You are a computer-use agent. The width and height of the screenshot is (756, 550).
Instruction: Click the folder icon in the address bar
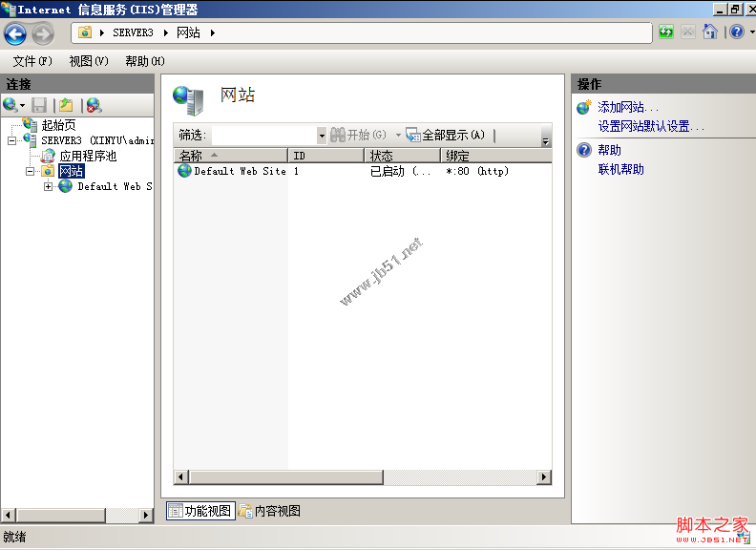click(85, 32)
